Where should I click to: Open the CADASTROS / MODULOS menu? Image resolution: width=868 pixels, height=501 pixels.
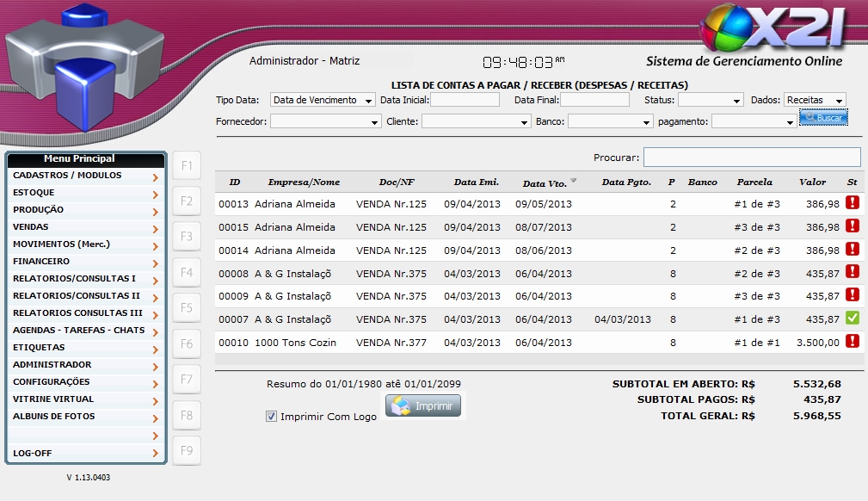pyautogui.click(x=86, y=176)
